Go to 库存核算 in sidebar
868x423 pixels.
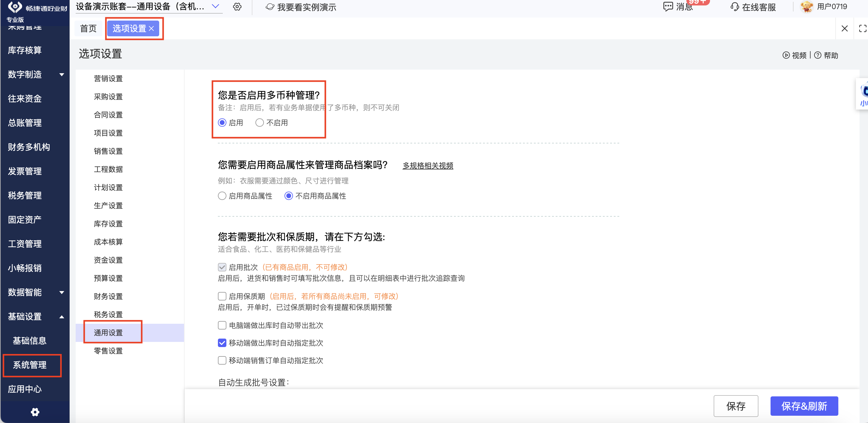coord(25,50)
